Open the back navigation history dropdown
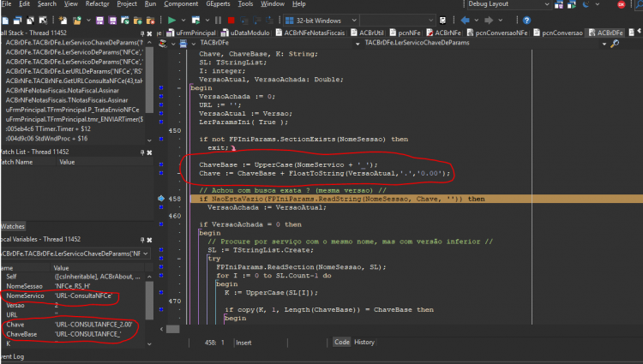This screenshot has height=364, width=643. coord(476,20)
